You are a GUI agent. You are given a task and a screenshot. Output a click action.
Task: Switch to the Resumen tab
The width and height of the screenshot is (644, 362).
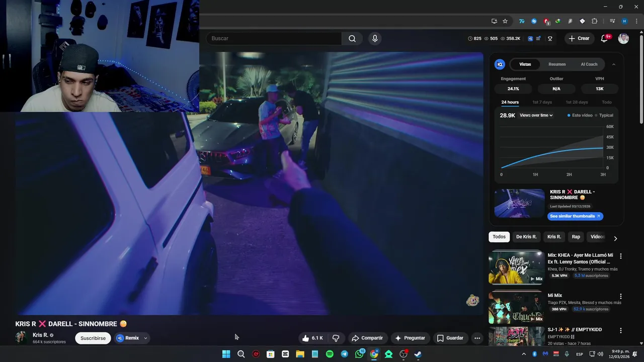pyautogui.click(x=557, y=64)
